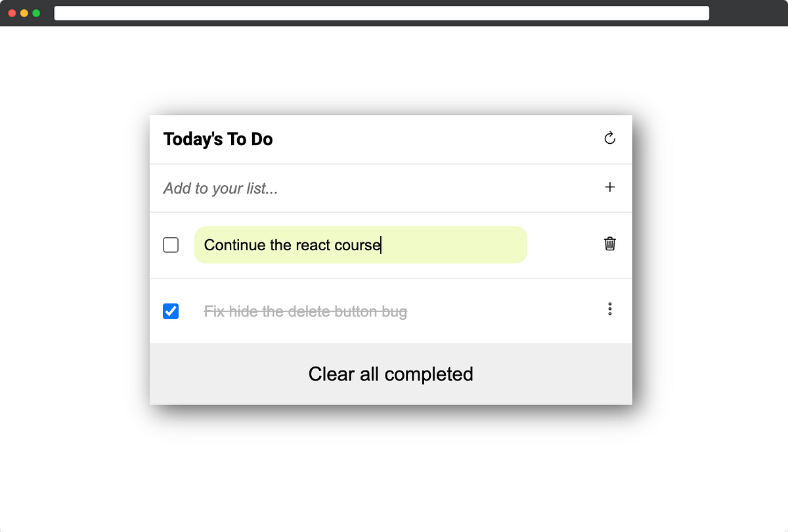Screen dimensions: 788x532
Task: Click the word 'completed' in footer button
Action: point(429,374)
